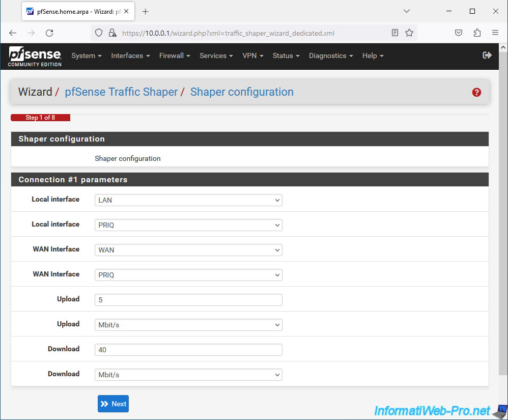The image size is (508, 420).
Task: Open the Help menu
Action: tap(373, 55)
